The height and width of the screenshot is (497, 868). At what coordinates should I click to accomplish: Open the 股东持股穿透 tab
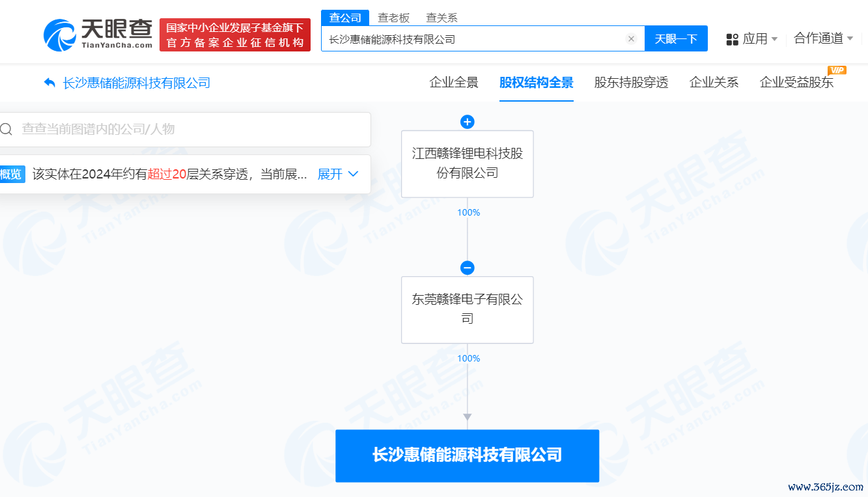tap(632, 83)
